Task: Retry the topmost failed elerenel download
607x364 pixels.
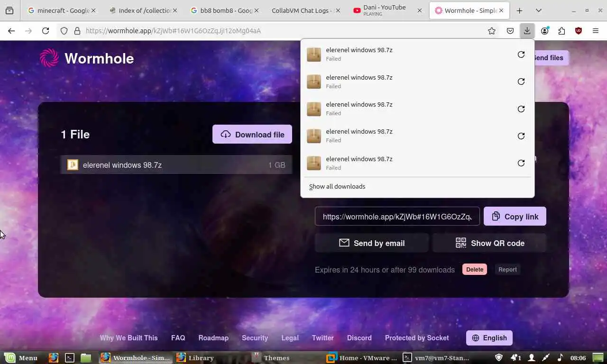Action: coord(521,55)
